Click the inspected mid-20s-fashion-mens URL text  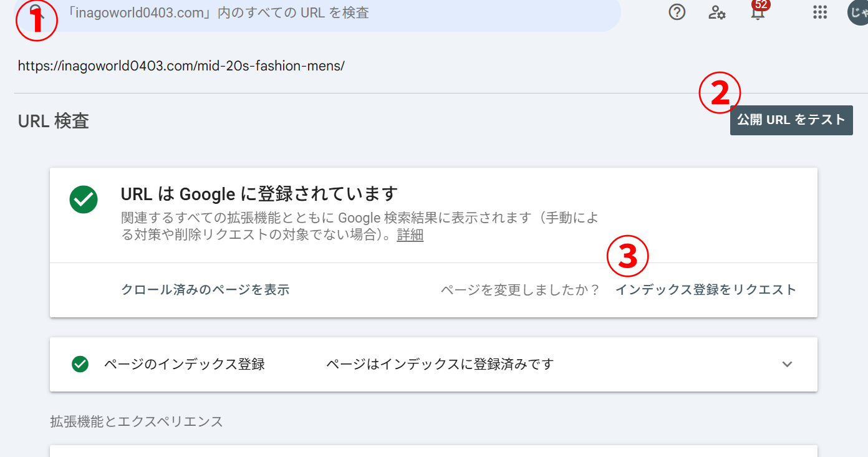pyautogui.click(x=181, y=65)
